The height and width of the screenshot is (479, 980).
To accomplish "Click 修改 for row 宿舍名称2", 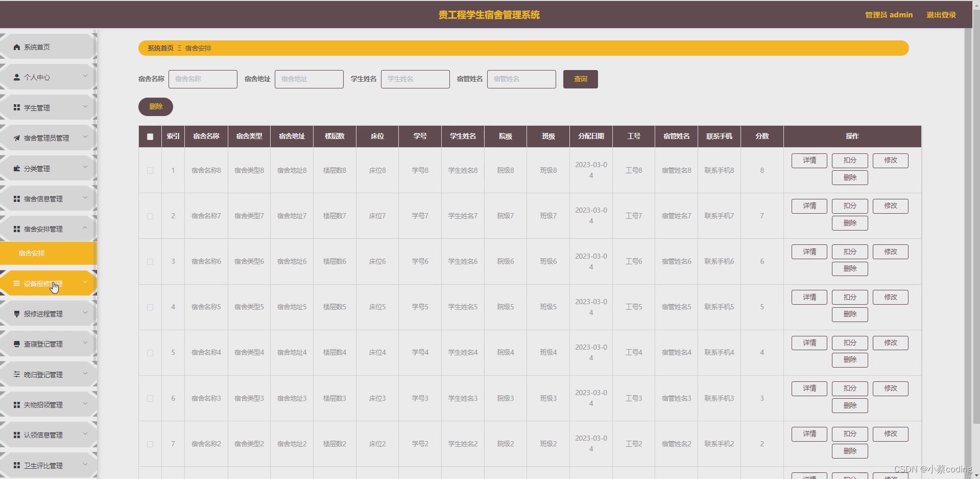I will click(890, 434).
